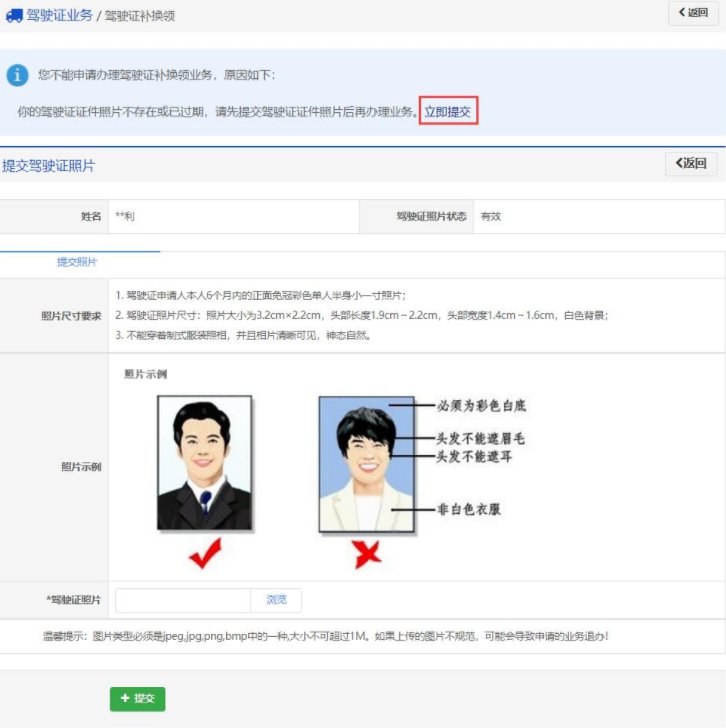Click the 非白色衣服 annotation label
Image resolution: width=726 pixels, height=728 pixels.
(x=469, y=509)
